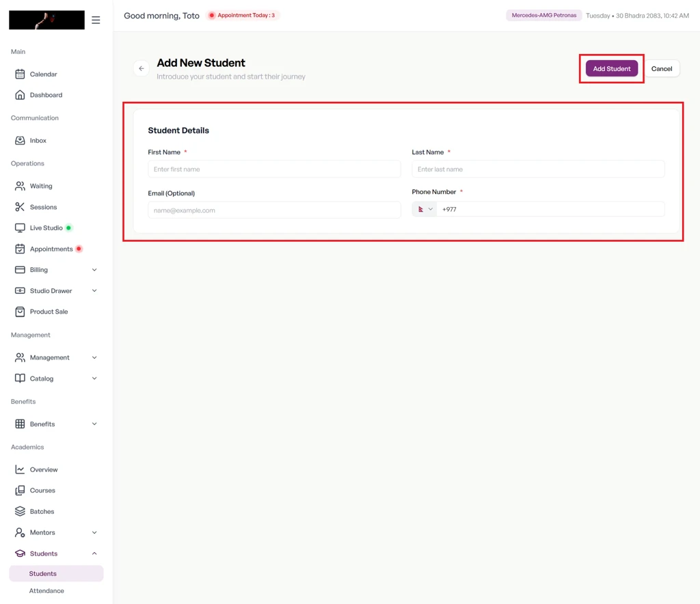700x604 pixels.
Task: Open the Sessions menu item
Action: (x=43, y=207)
